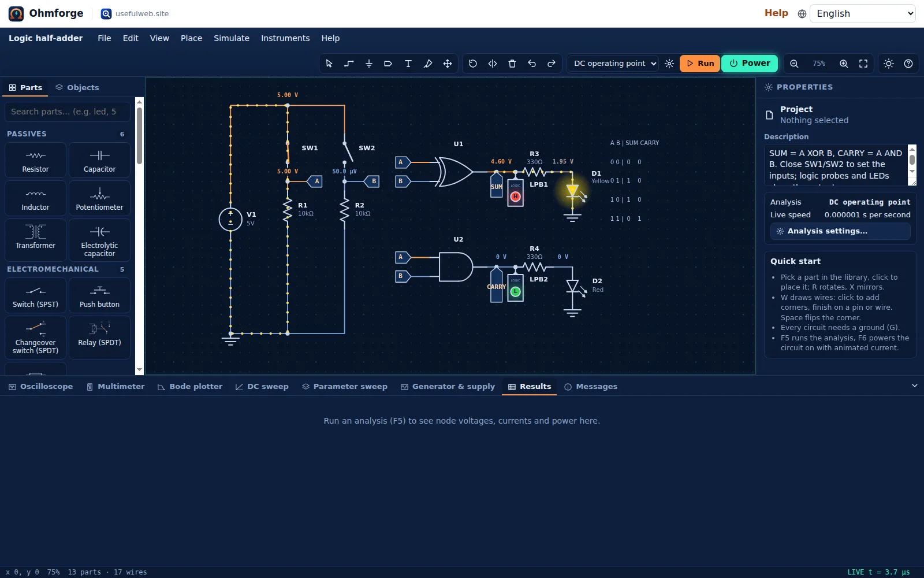Zoom in on the schematic

844,64
